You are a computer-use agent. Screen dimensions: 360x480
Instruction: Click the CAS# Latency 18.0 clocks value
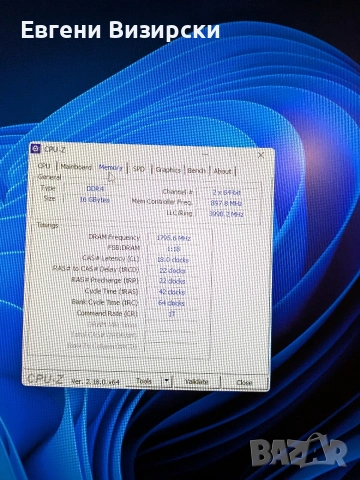[x=173, y=259]
